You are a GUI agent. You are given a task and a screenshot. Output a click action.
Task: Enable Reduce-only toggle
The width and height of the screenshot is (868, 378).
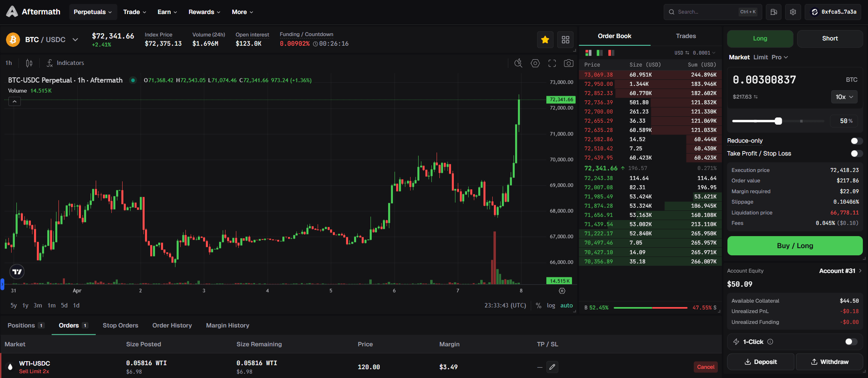coord(856,141)
